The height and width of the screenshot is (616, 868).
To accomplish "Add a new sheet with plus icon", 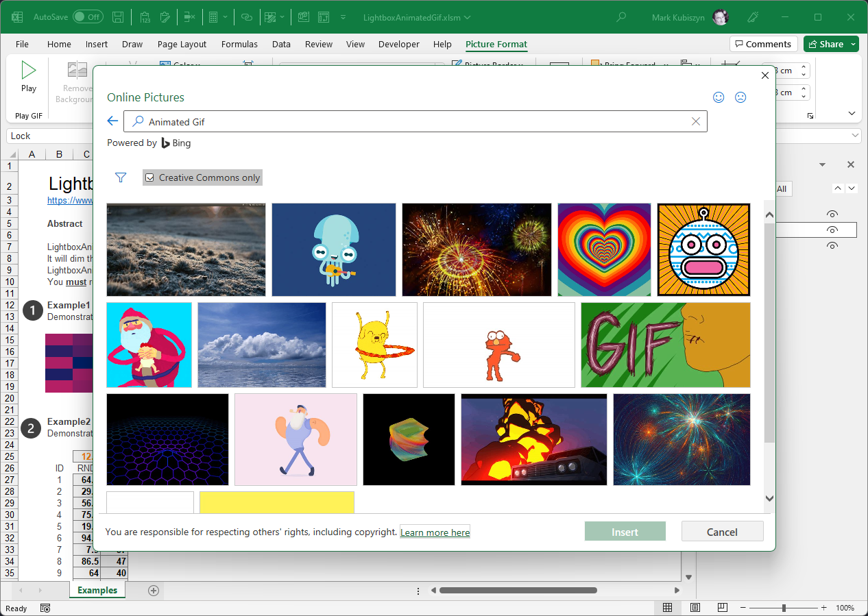I will [154, 590].
